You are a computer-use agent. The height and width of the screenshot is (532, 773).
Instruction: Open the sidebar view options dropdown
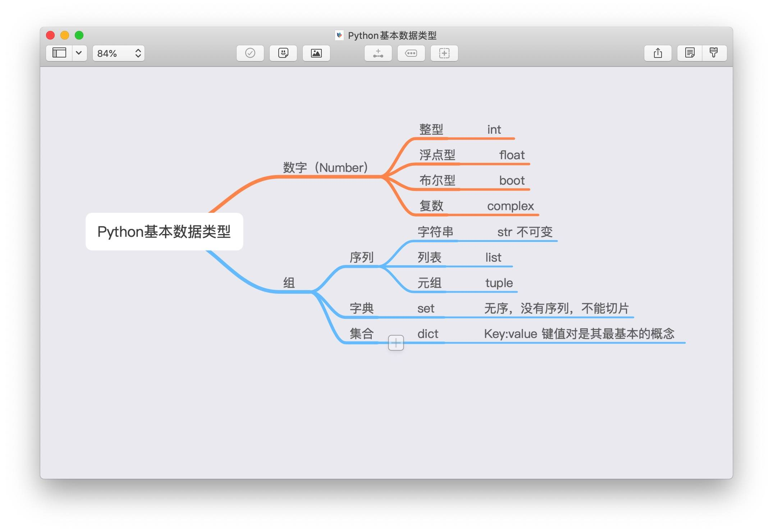click(79, 53)
